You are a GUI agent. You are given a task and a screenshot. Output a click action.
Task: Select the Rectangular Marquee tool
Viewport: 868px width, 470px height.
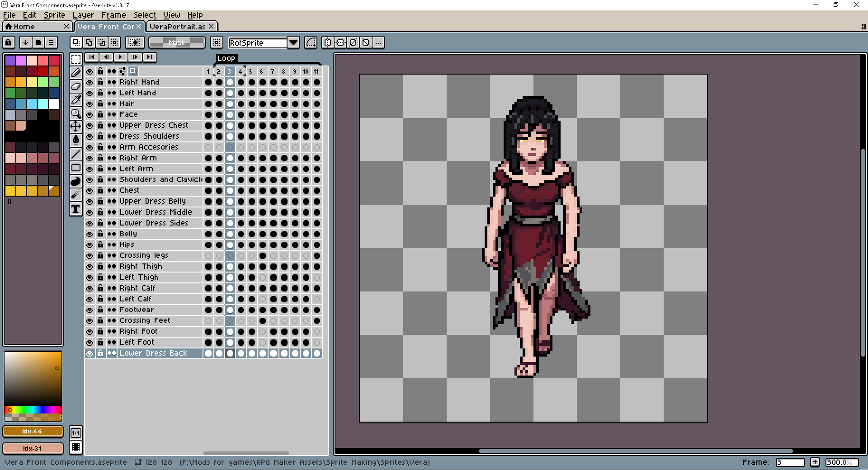(76, 59)
